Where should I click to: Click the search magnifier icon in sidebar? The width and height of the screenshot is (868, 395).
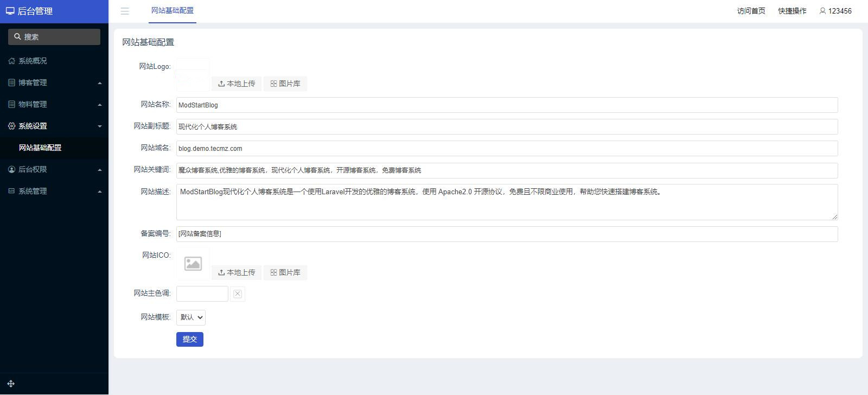[17, 37]
